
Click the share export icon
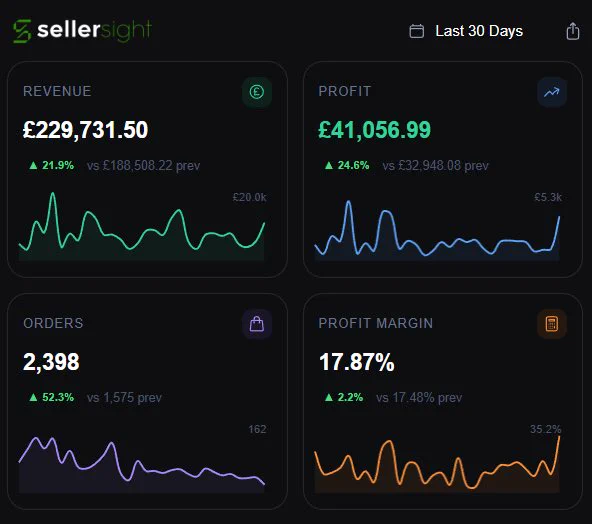[573, 31]
